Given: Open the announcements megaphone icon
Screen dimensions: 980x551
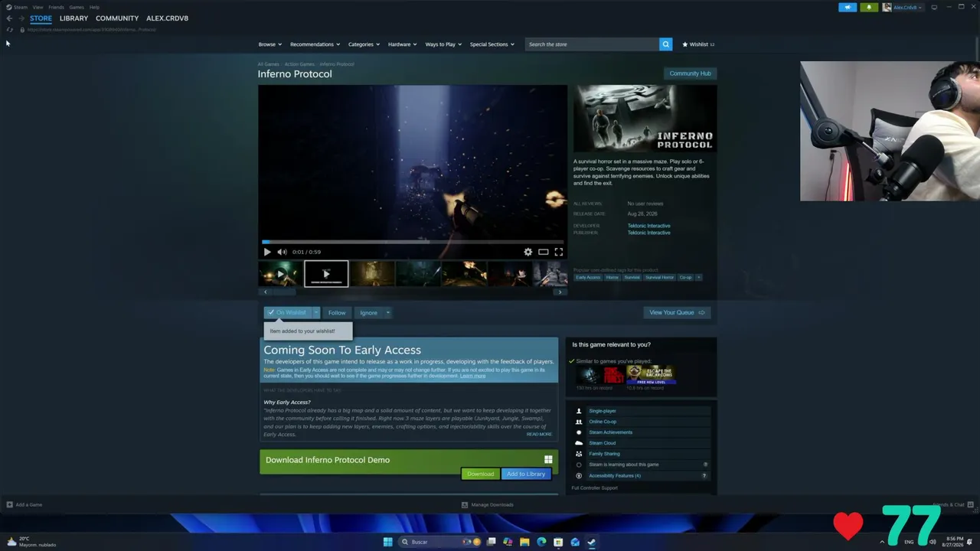Looking at the screenshot, I should 848,8.
